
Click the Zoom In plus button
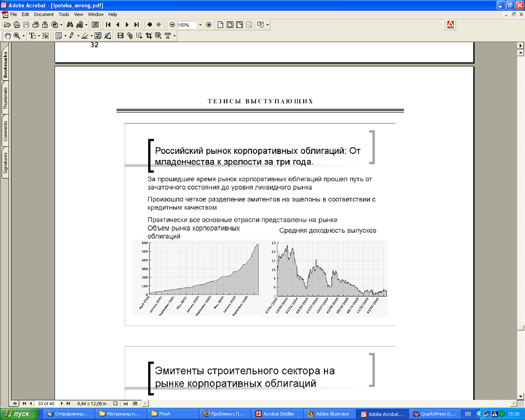pyautogui.click(x=209, y=25)
